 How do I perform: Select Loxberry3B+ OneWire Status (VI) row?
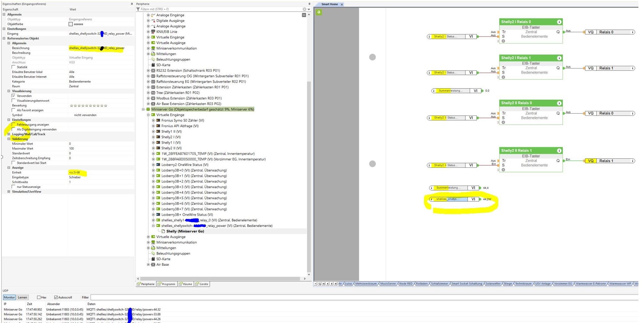[x=187, y=215]
